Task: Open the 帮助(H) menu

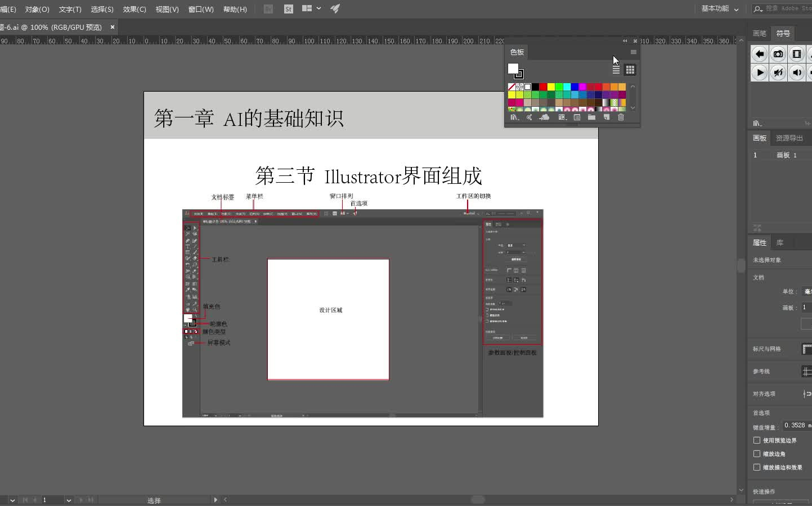Action: point(235,9)
